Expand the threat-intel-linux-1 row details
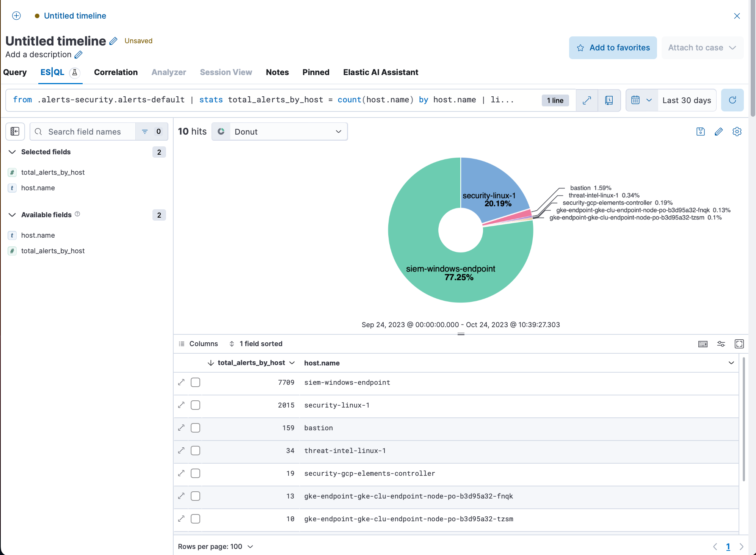The image size is (756, 555). (x=181, y=450)
